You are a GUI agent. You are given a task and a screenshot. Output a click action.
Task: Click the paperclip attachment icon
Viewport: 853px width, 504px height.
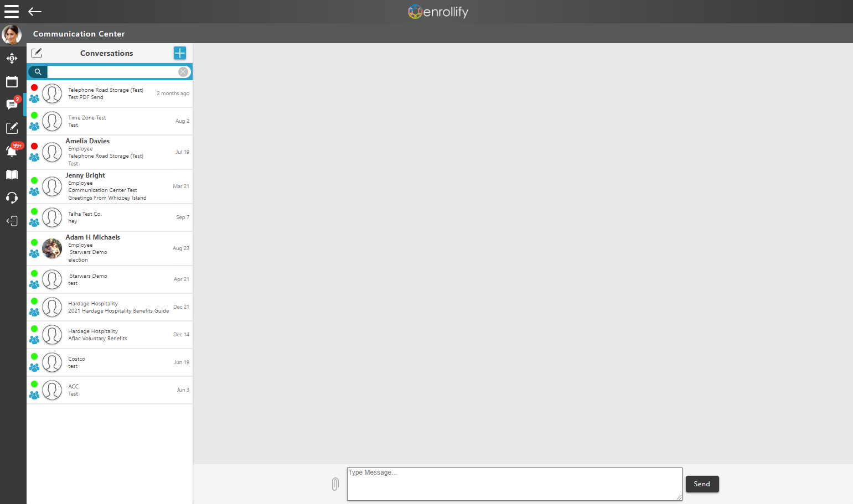tap(335, 484)
